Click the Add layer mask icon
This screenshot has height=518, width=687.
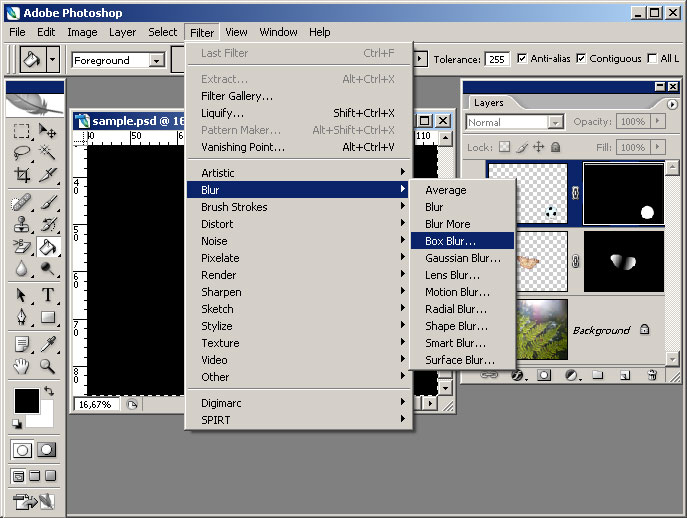[x=544, y=376]
